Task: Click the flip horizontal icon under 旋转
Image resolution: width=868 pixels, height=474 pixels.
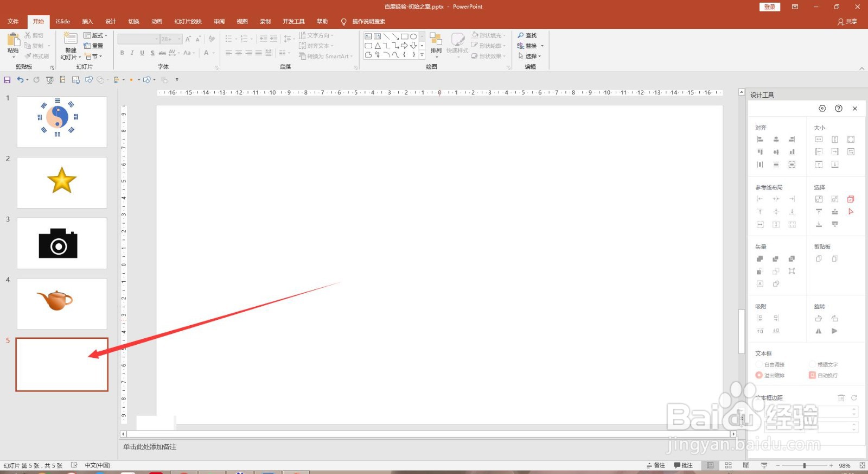Action: click(819, 331)
